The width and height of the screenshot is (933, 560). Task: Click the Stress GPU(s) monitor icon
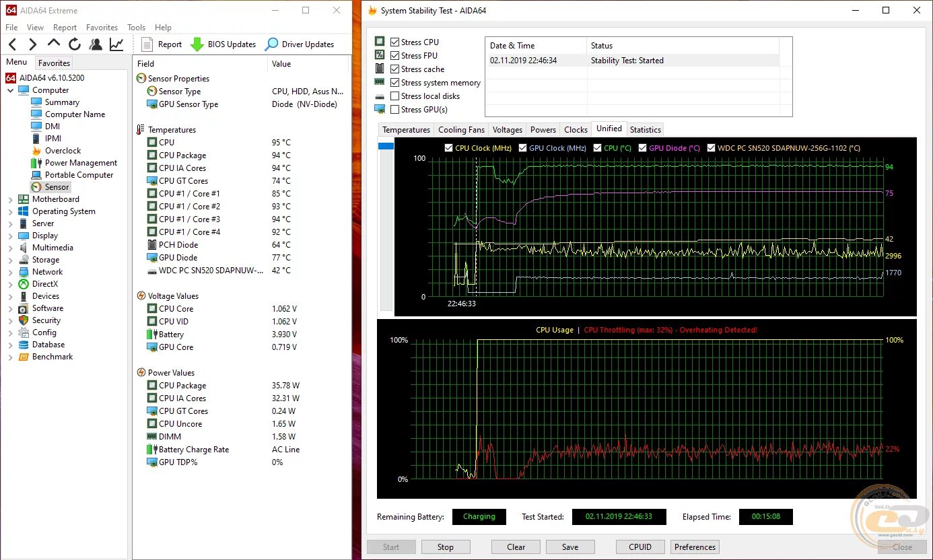[380, 110]
